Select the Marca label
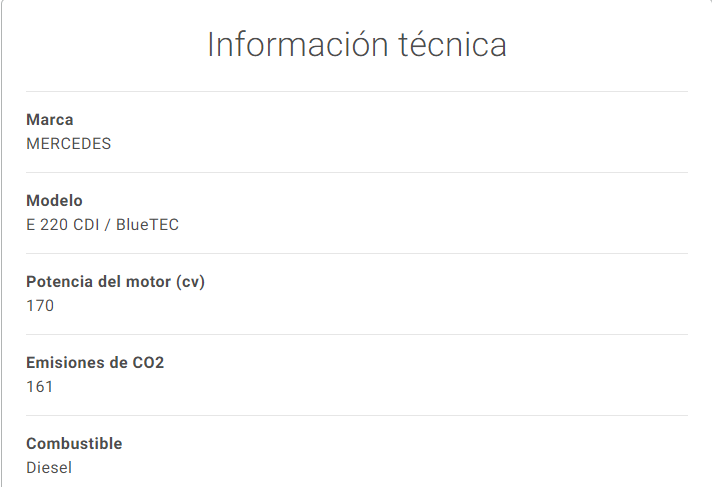The height and width of the screenshot is (487, 712). click(x=49, y=120)
